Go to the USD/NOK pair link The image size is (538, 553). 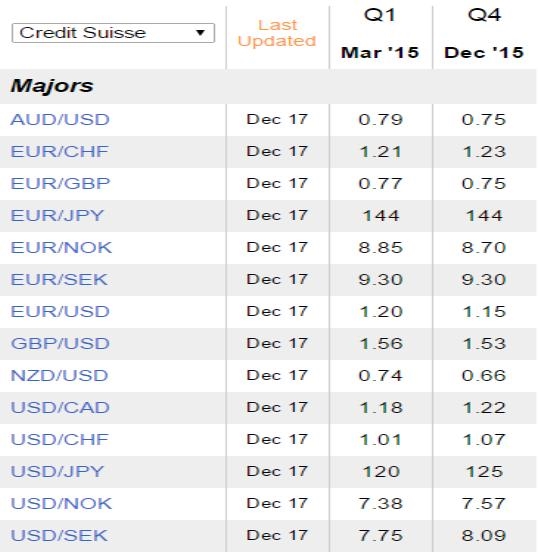coord(61,504)
